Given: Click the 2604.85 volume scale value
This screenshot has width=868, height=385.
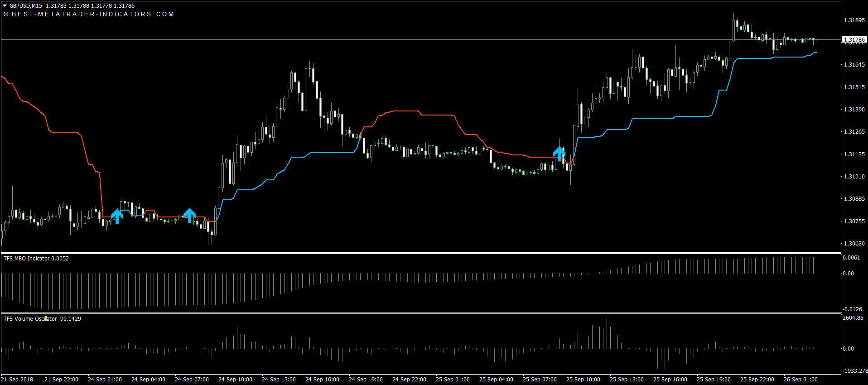Looking at the screenshot, I should [853, 318].
